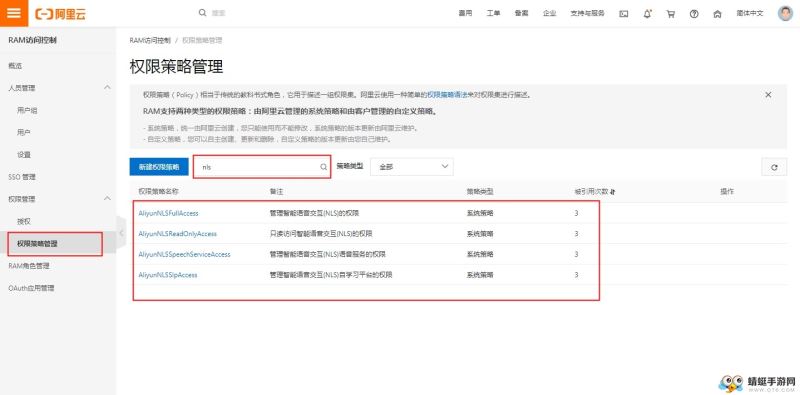800x395 pixels.
Task: Open the 简体中文 language selector
Action: click(749, 13)
